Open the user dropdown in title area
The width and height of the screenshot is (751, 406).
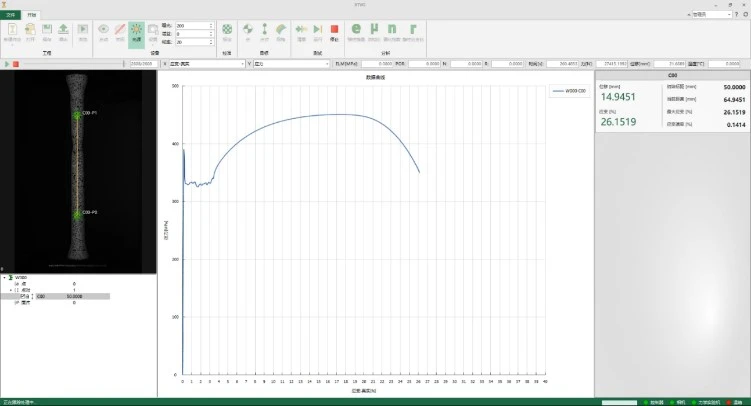[712, 15]
